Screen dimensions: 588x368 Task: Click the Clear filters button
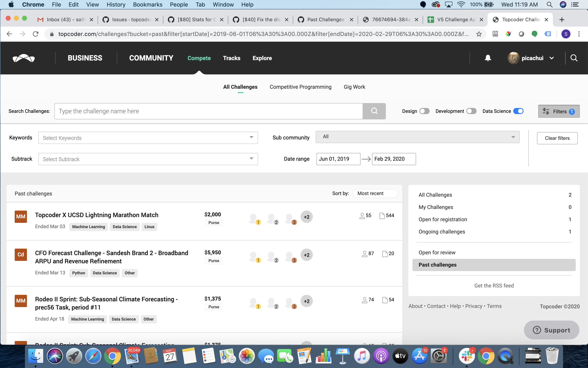(x=557, y=138)
